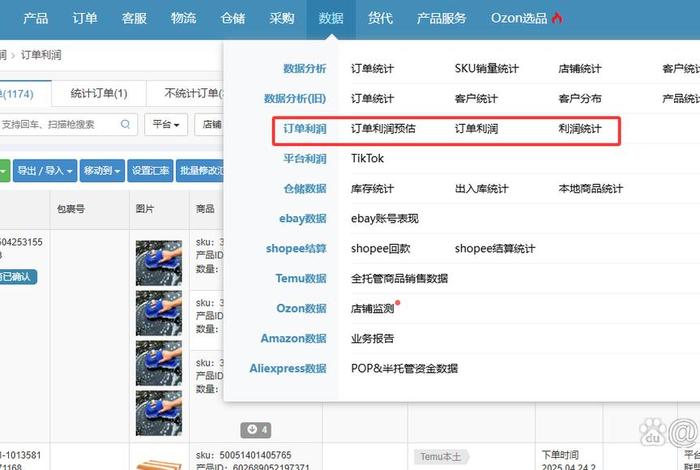Click 订单利润 in the breadcrumb

click(x=41, y=55)
